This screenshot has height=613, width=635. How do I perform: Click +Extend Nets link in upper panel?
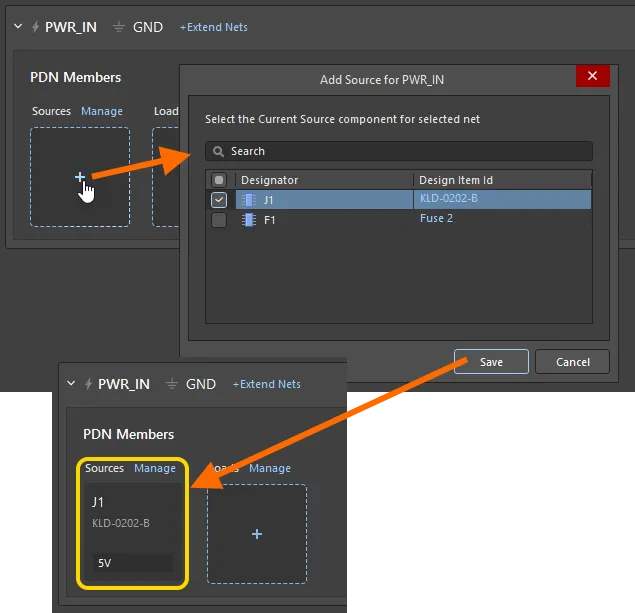[x=213, y=27]
